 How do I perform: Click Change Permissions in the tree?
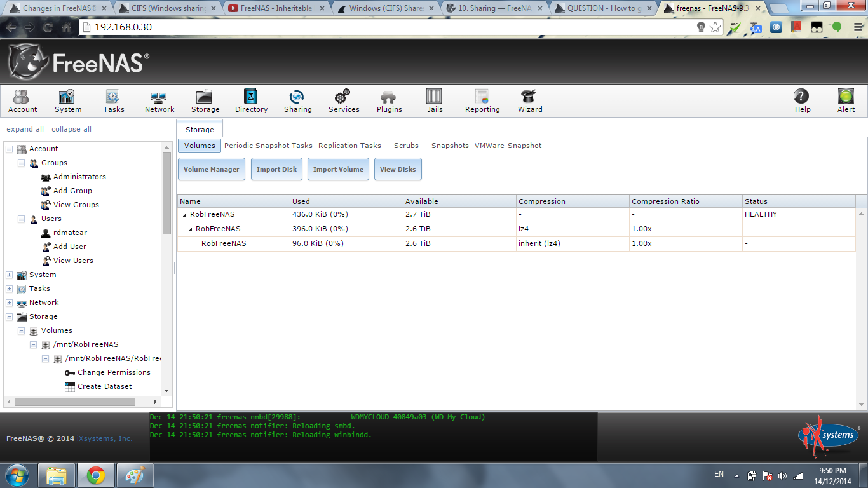pos(114,372)
